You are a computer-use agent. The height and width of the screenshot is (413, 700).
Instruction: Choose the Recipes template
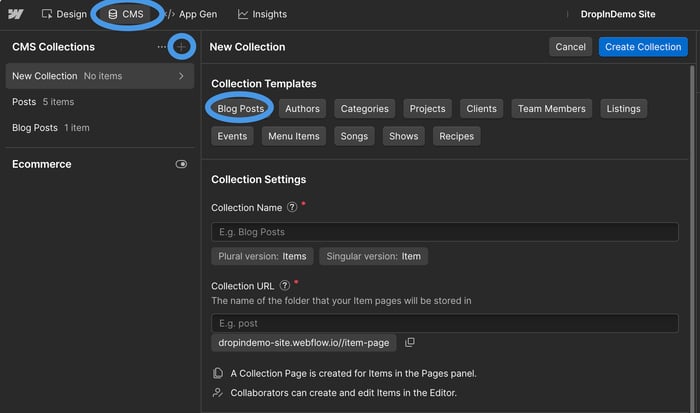click(x=456, y=136)
